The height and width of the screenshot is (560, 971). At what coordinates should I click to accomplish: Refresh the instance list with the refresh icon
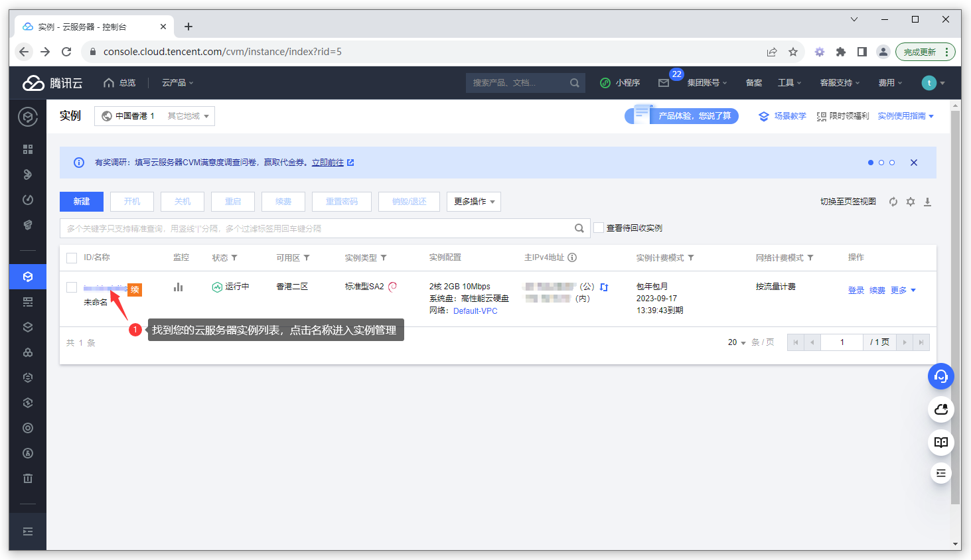coord(893,202)
